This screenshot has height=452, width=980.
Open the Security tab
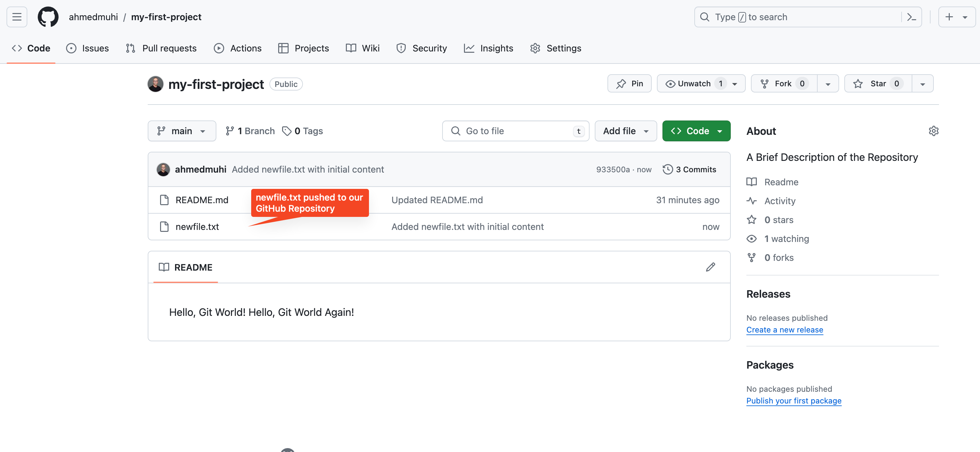pos(422,49)
